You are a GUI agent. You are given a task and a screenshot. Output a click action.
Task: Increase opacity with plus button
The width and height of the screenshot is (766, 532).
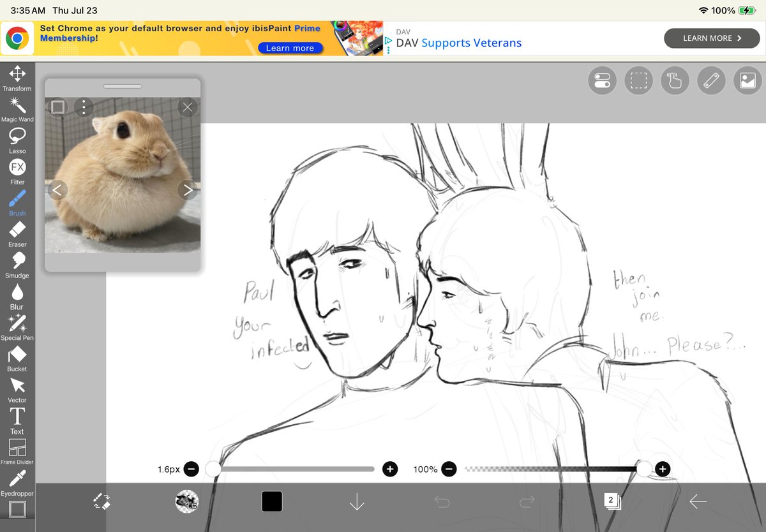[x=663, y=469]
